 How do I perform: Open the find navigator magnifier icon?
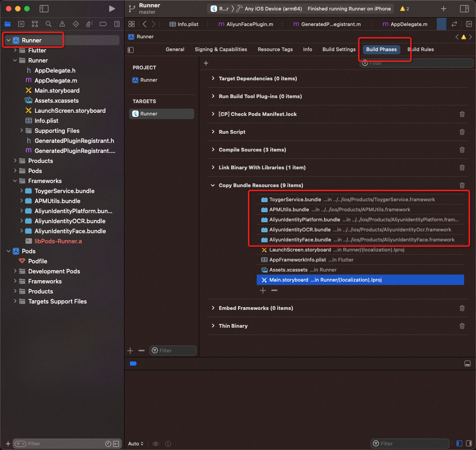pyautogui.click(x=49, y=24)
